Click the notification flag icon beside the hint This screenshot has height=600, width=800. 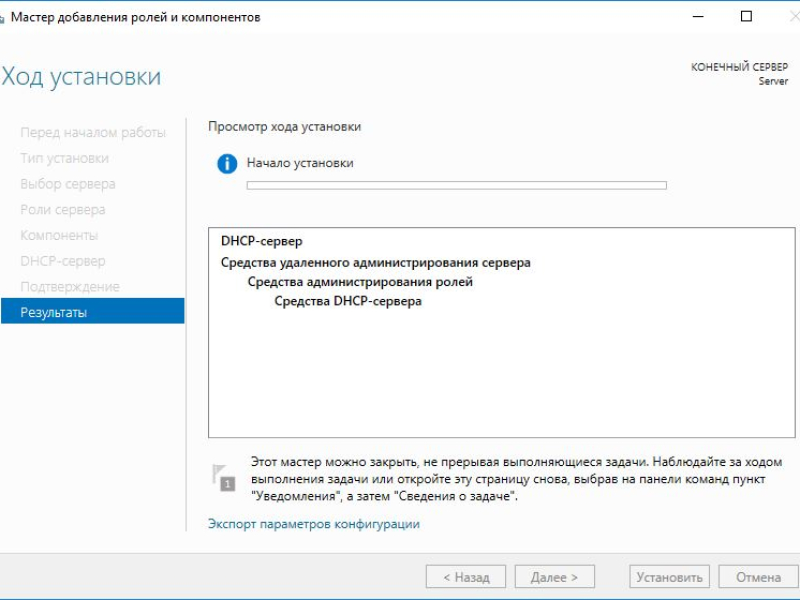(x=223, y=478)
